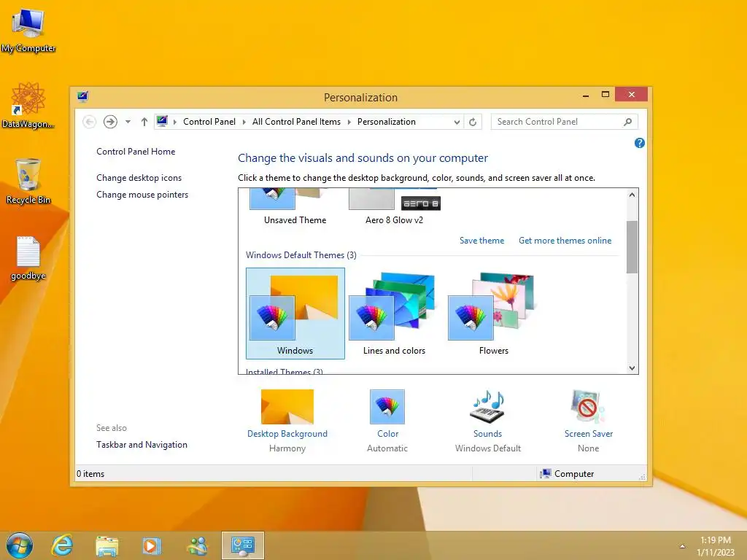
Task: Open File Explorer from taskbar
Action: point(107,545)
